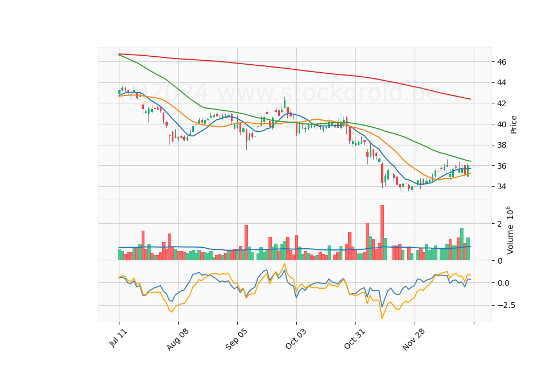Select the 2 tick on volume axis

click(500, 224)
